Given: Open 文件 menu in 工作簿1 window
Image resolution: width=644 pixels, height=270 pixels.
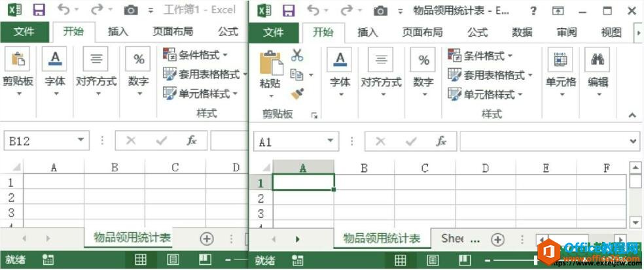Looking at the screenshot, I should [x=24, y=31].
